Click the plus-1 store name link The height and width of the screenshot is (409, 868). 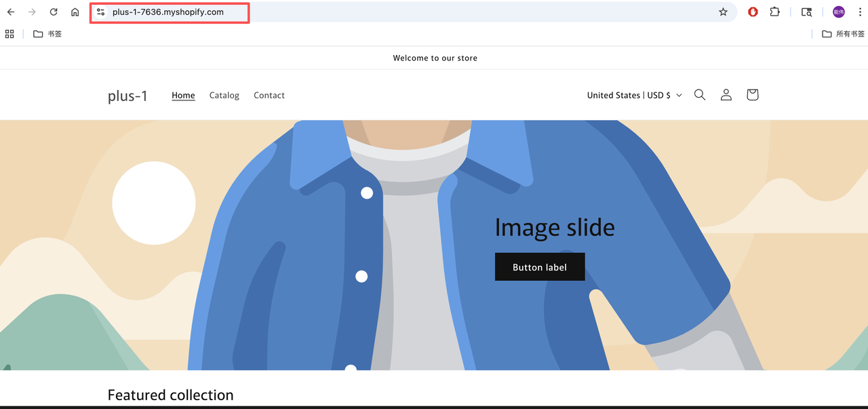point(127,96)
